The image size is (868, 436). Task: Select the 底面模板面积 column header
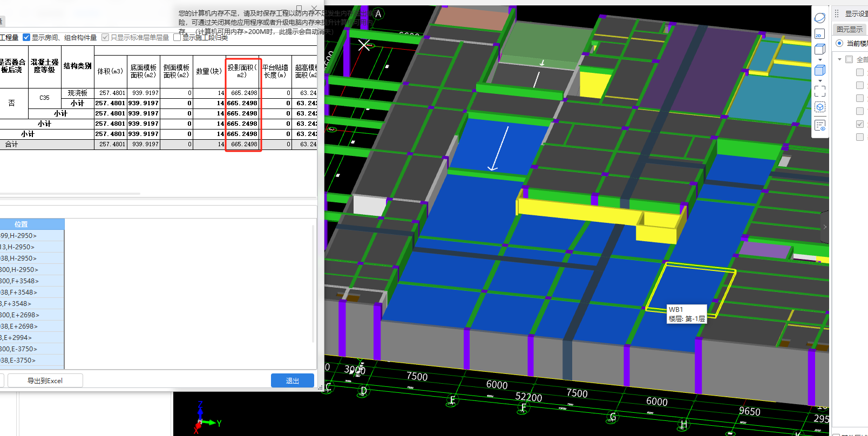click(144, 71)
